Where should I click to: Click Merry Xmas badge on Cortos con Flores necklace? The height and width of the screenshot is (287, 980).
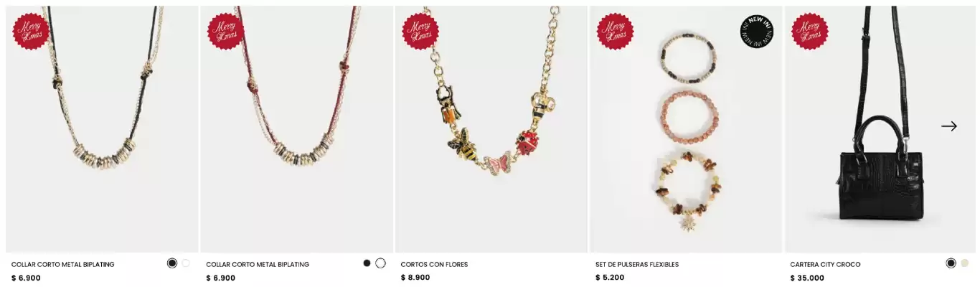click(420, 32)
